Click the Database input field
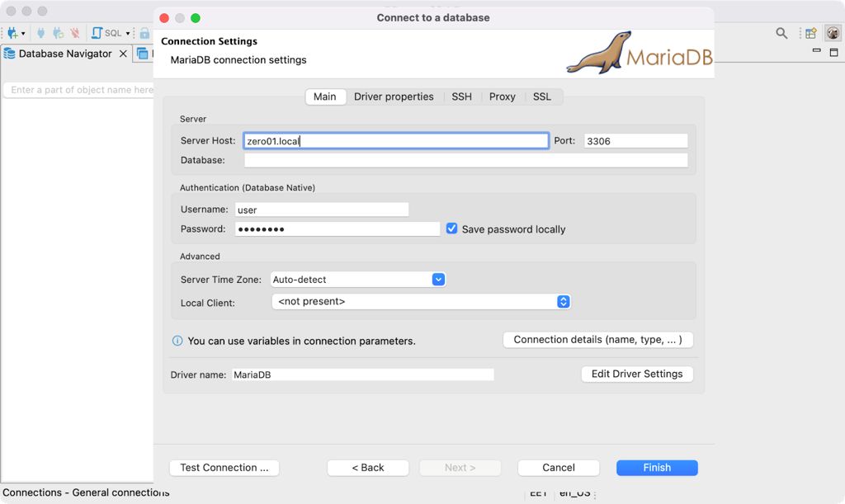Image resolution: width=845 pixels, height=504 pixels. (x=465, y=160)
